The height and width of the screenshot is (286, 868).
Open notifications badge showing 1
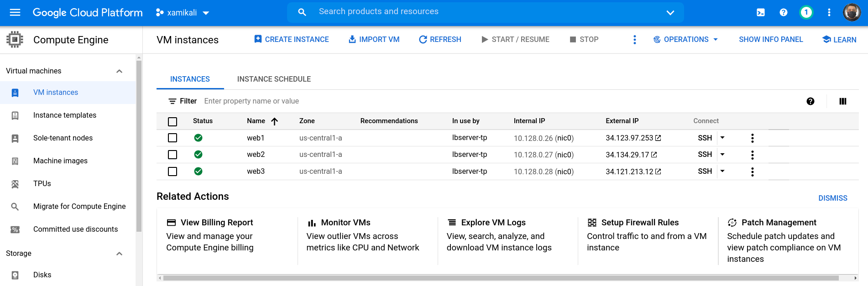806,12
